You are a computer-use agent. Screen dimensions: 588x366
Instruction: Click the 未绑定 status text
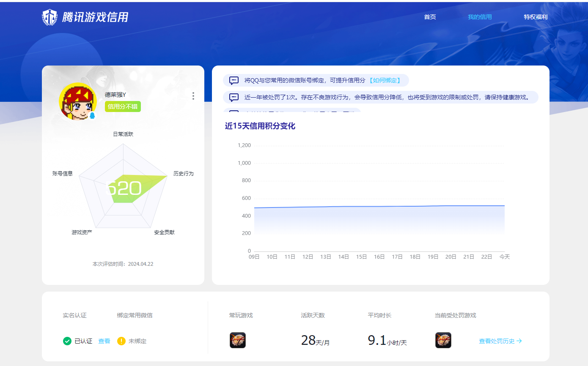[137, 341]
